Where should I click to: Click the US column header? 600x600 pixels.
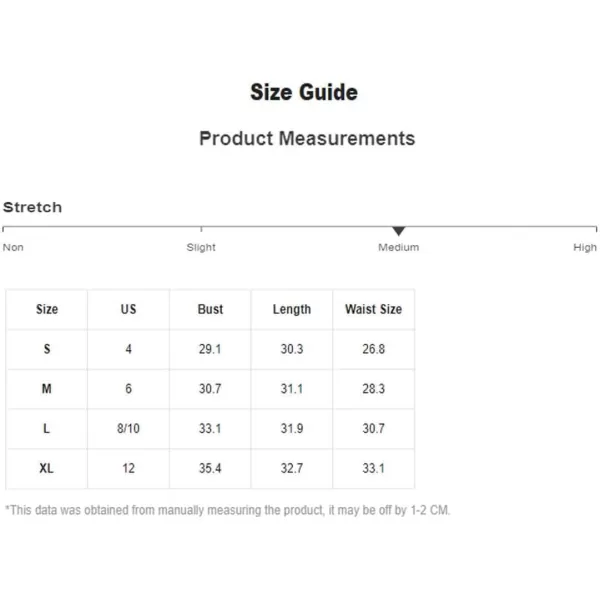pos(129,309)
